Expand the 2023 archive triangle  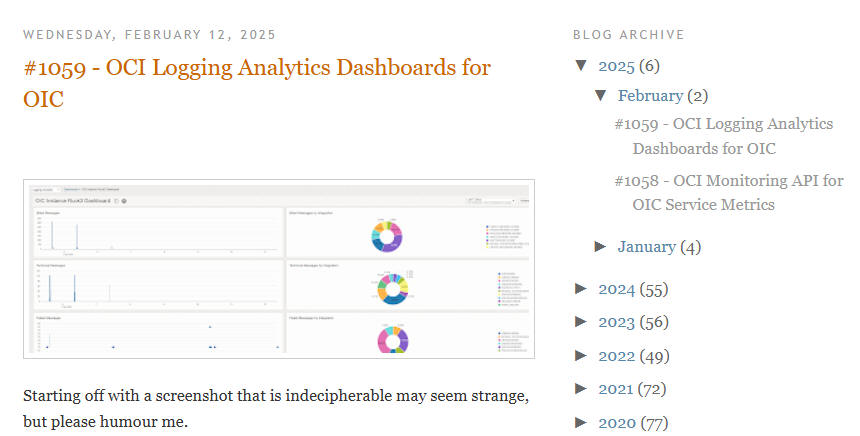pyautogui.click(x=581, y=322)
